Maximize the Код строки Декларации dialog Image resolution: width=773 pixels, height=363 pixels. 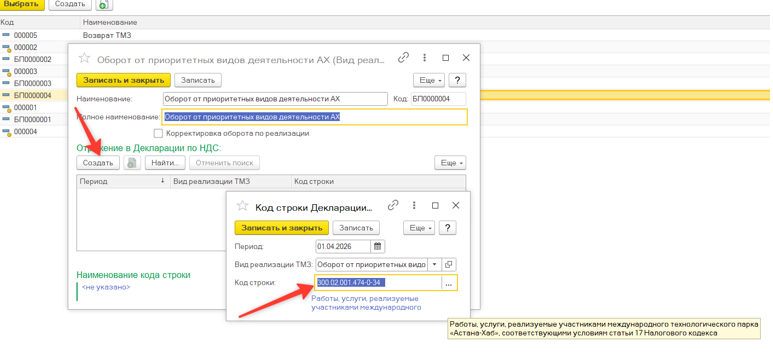coord(435,205)
